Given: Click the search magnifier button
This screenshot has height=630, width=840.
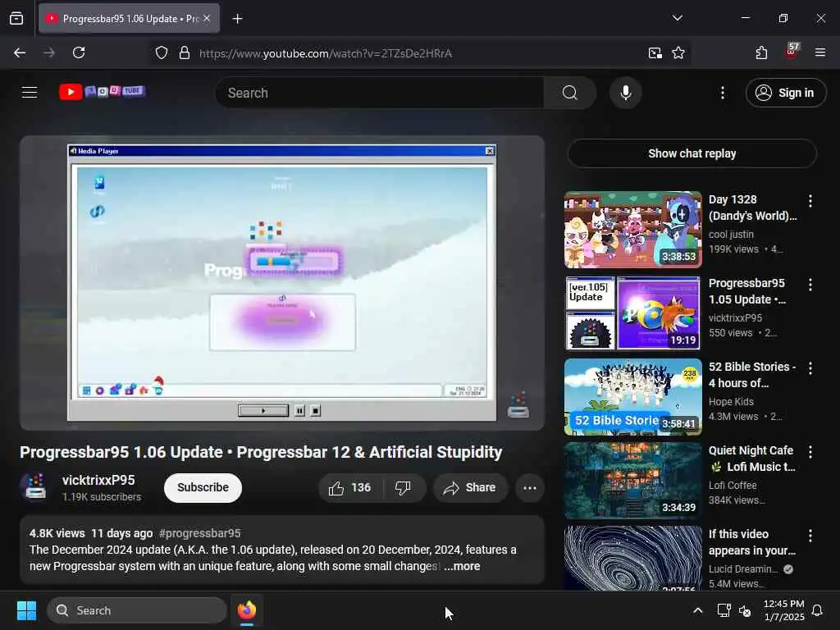Looking at the screenshot, I should (569, 93).
